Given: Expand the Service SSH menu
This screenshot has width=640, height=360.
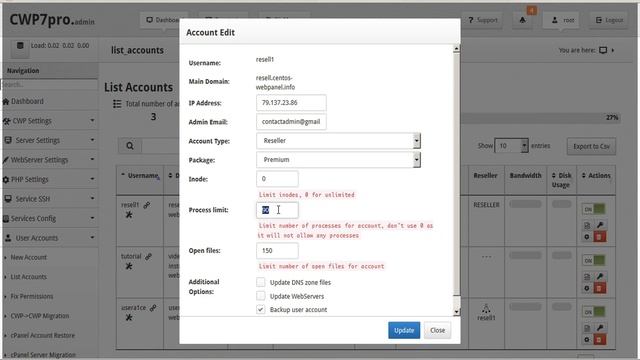Looking at the screenshot, I should point(49,199).
